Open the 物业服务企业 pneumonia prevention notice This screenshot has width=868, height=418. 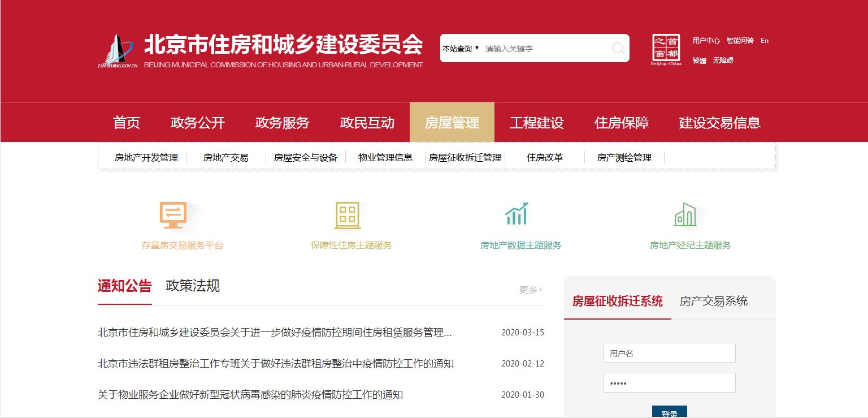click(250, 395)
